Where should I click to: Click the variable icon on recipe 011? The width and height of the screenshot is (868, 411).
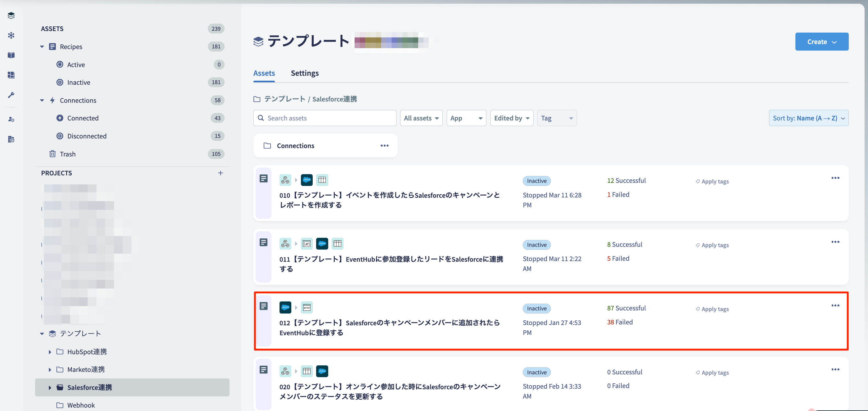click(x=306, y=244)
